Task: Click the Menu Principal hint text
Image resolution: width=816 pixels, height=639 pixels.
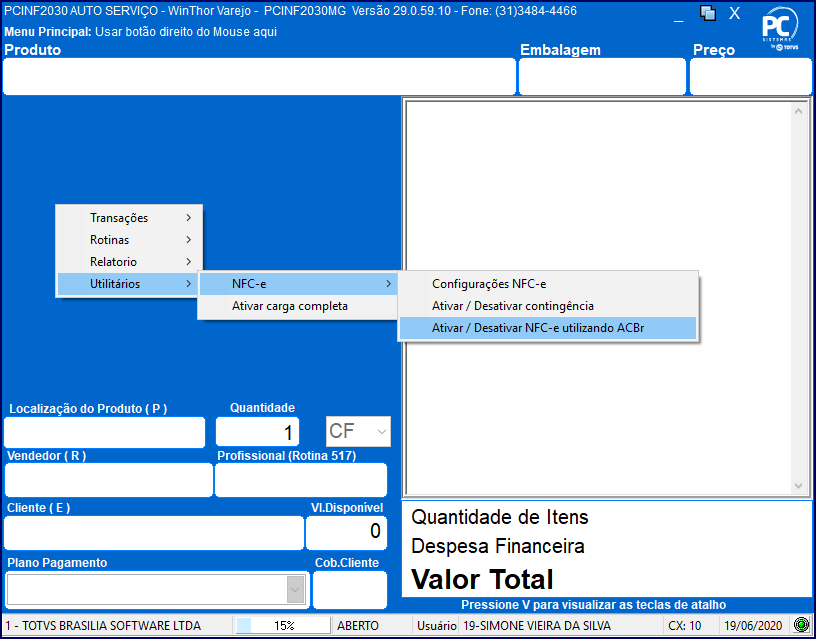Action: point(141,32)
